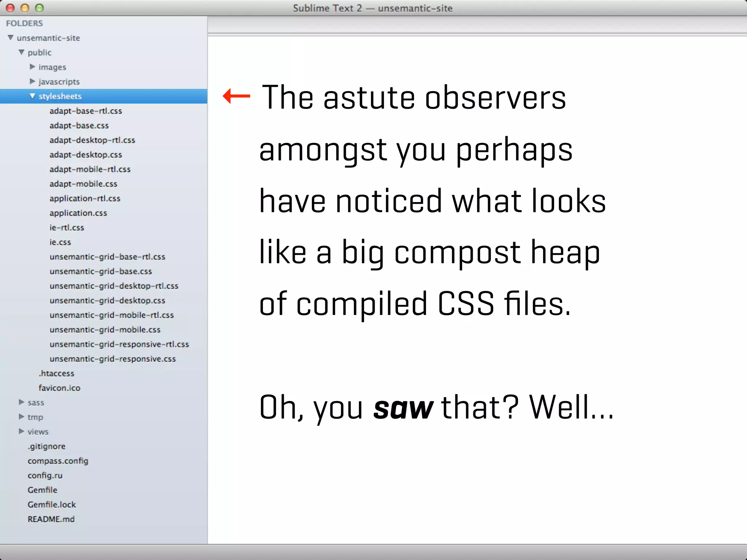Collapse the public folder triangle

22,52
